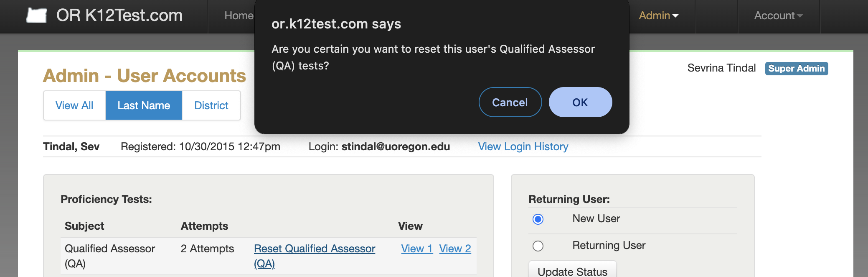Click Reset Qualified Assessor (QA) link
The height and width of the screenshot is (277, 868).
[315, 256]
